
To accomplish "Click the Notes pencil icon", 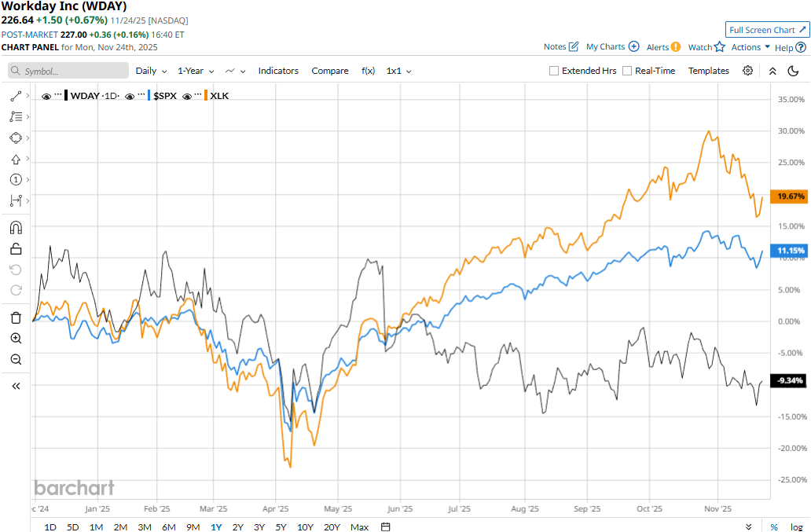I will click(573, 46).
